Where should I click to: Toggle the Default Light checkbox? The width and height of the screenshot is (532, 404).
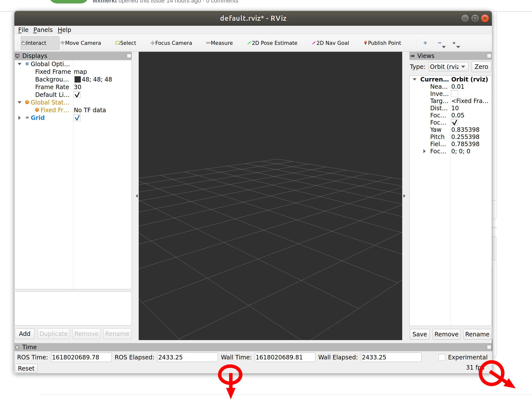click(x=77, y=95)
